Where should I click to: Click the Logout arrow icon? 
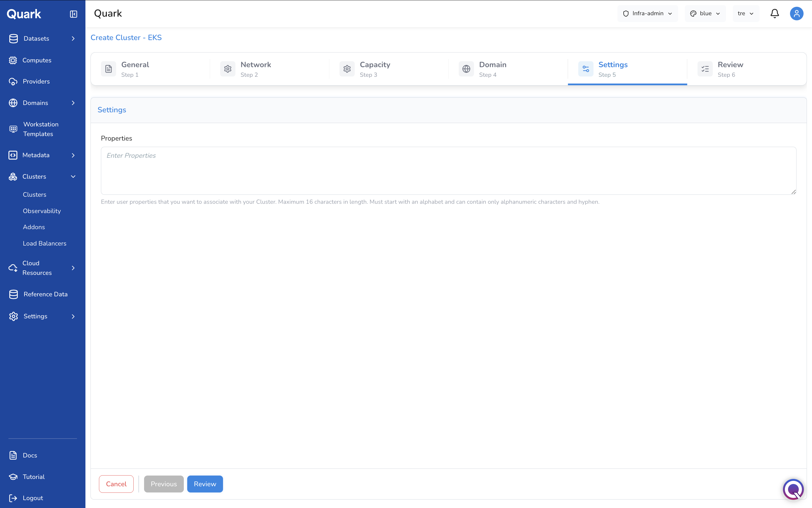click(x=13, y=498)
